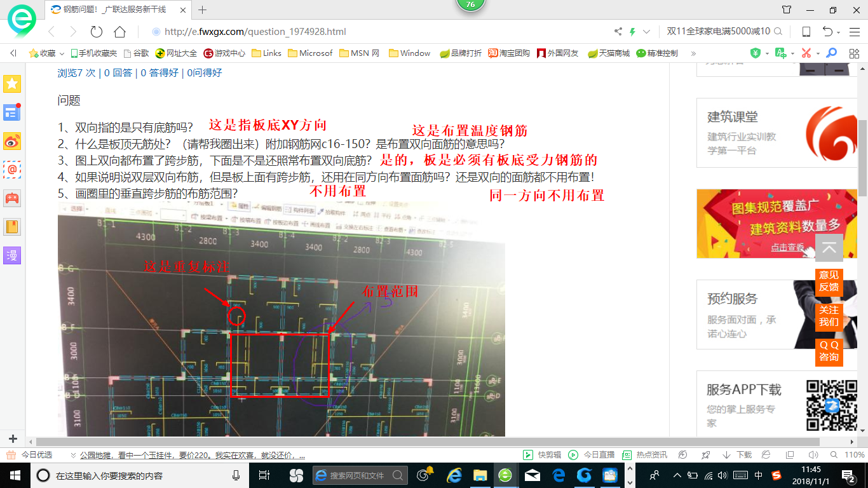Screen dimensions: 868x488
Task: Open the 预约服务 card
Action: tap(777, 315)
